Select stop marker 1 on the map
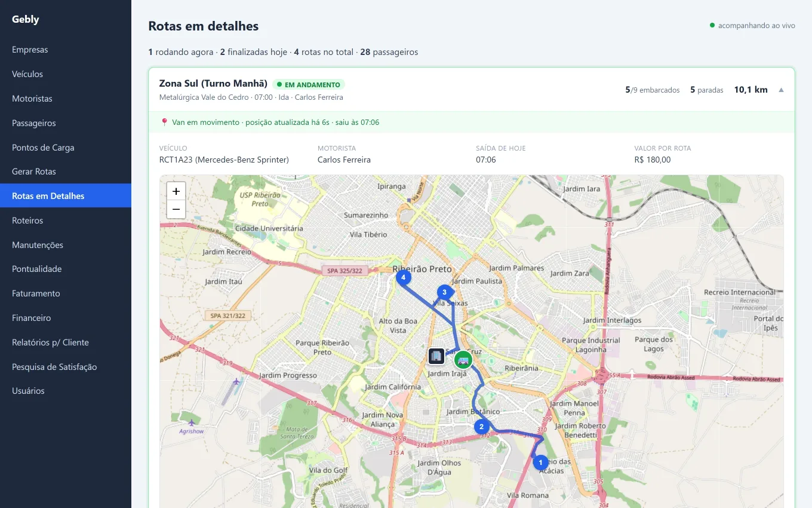Image resolution: width=812 pixels, height=508 pixels. pos(540,462)
